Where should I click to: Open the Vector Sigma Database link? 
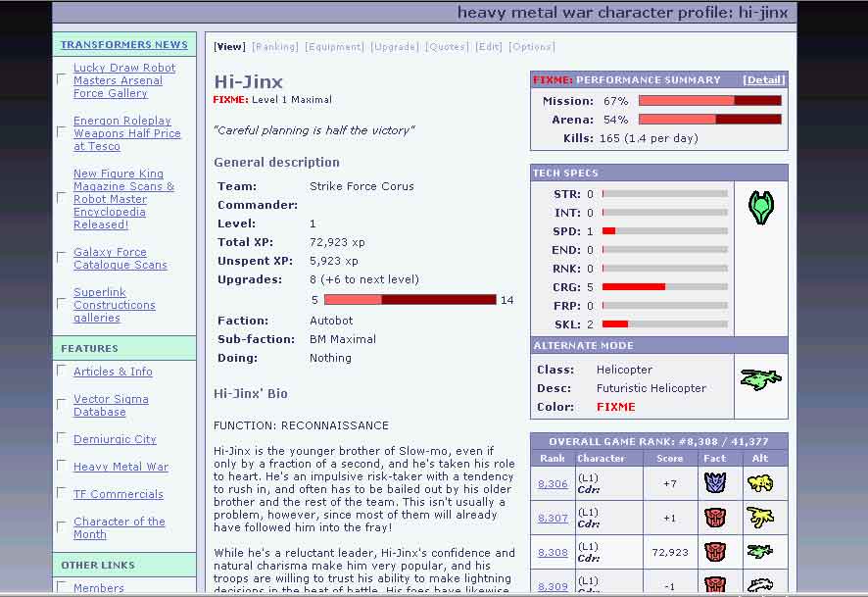point(111,406)
